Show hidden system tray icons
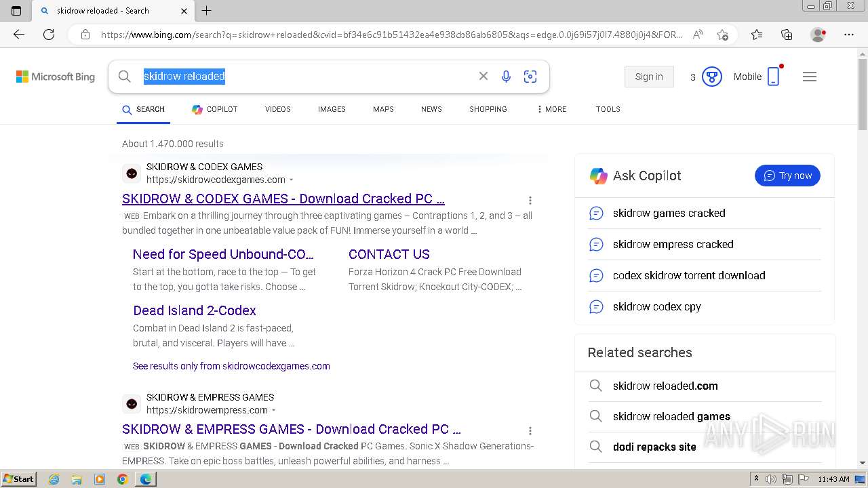Viewport: 868px width, 488px height. pos(757,479)
